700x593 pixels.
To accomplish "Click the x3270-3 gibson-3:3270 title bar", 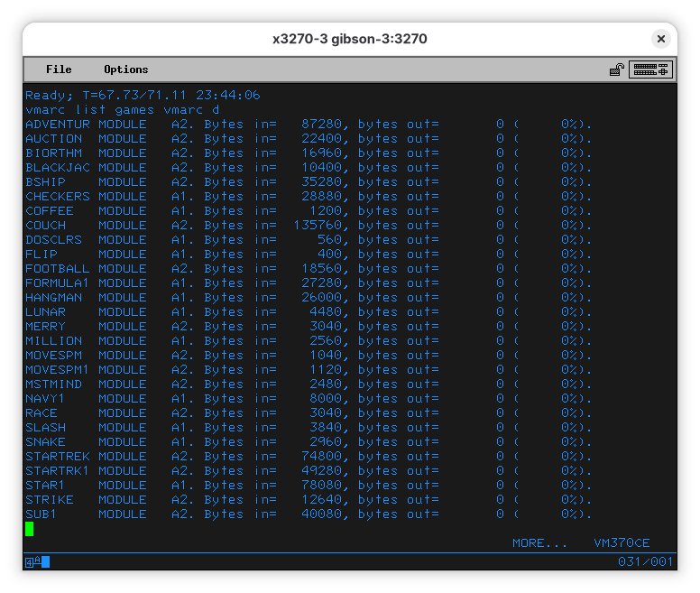I will tap(350, 39).
